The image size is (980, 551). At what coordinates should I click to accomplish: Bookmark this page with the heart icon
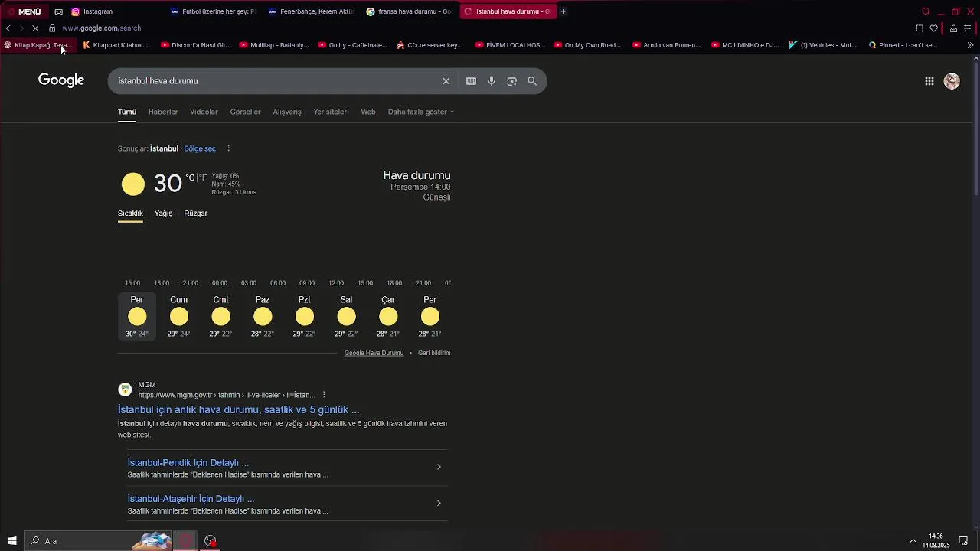[x=933, y=28]
